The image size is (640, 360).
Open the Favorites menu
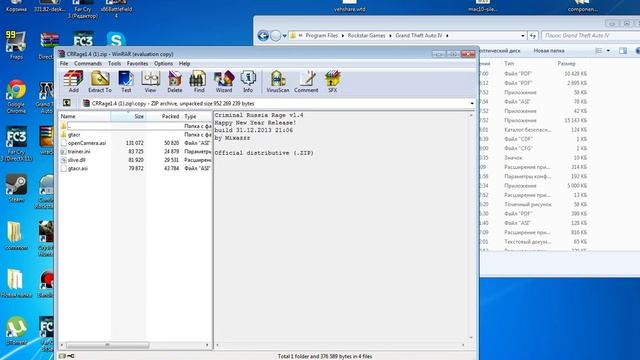tap(138, 64)
